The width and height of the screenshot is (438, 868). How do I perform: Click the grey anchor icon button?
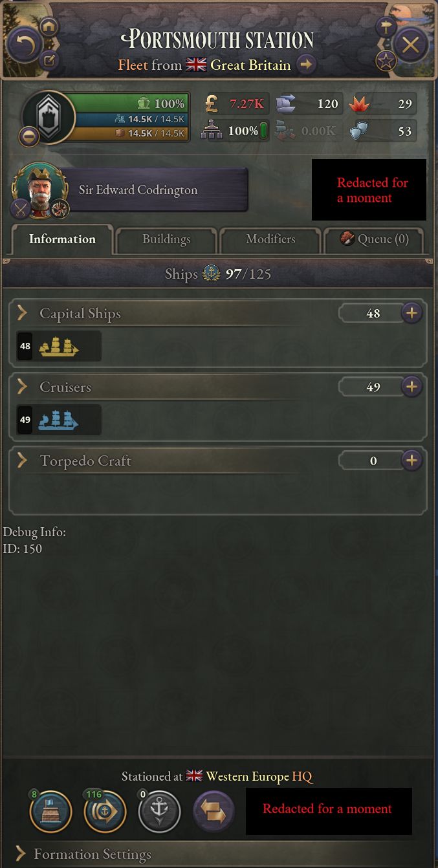click(x=159, y=811)
